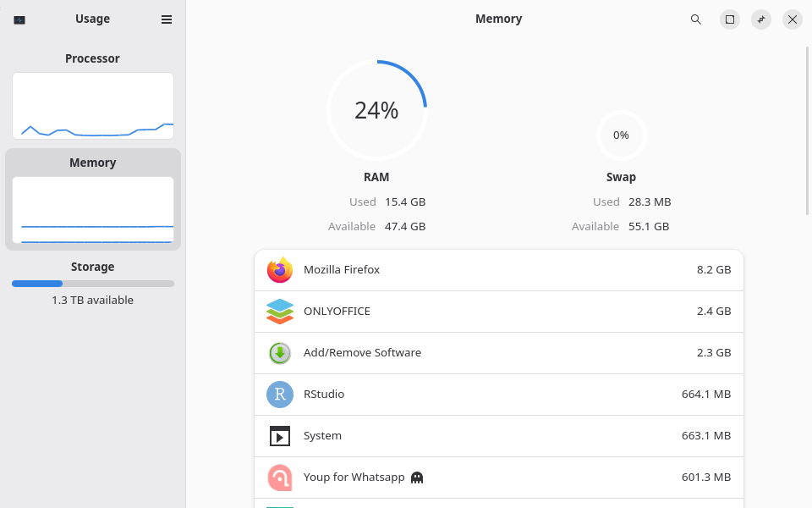
Task: Open the search icon in the header bar
Action: pos(696,19)
